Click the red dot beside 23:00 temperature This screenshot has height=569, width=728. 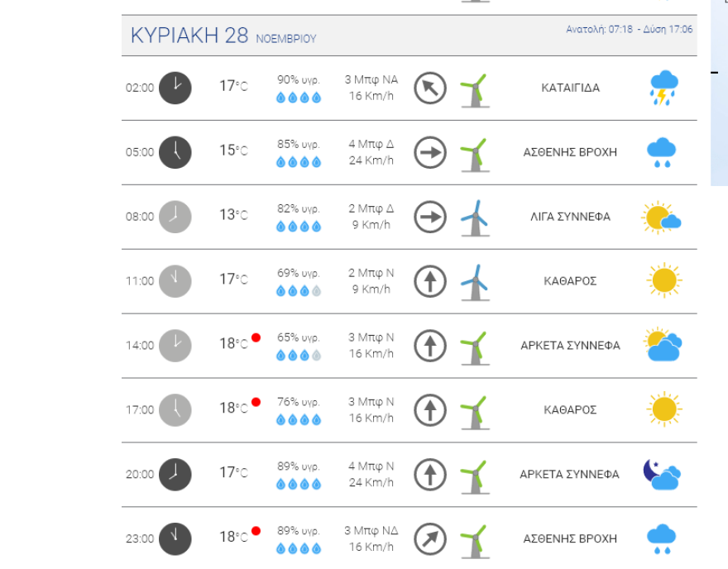pos(256,531)
